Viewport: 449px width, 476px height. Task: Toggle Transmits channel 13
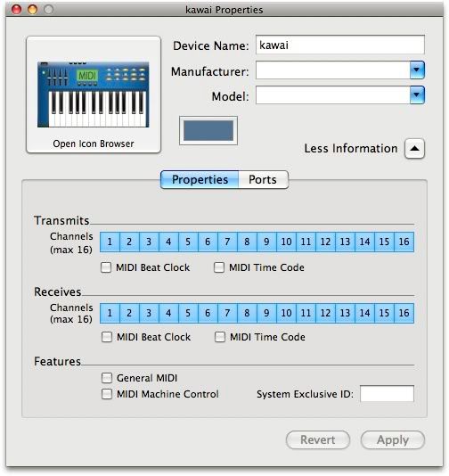345,242
